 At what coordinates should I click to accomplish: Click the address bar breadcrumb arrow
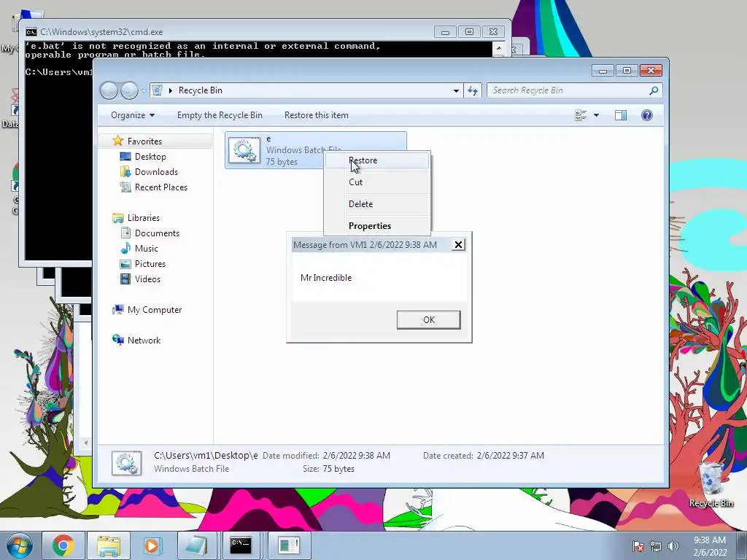coord(171,90)
